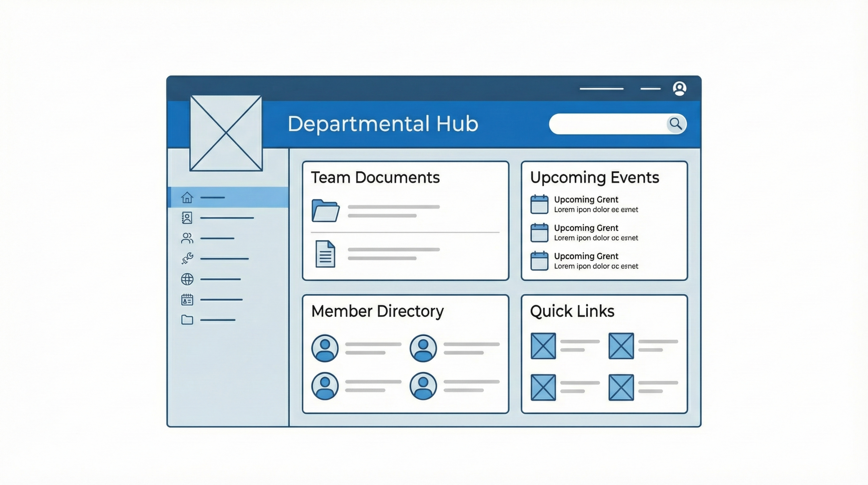The width and height of the screenshot is (868, 485).
Task: Click the logo image placeholder
Action: click(226, 133)
